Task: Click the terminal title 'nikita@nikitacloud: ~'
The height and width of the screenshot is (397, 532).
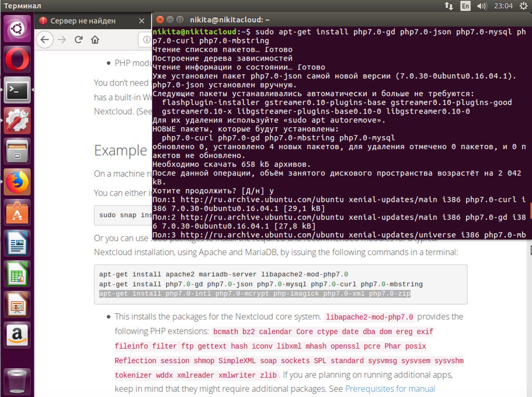Action: coord(230,20)
